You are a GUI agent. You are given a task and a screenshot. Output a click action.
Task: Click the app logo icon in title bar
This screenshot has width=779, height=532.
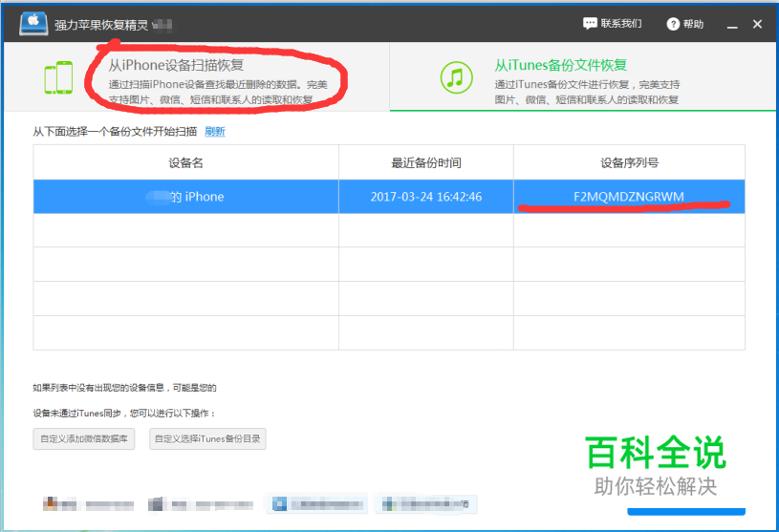(33, 23)
